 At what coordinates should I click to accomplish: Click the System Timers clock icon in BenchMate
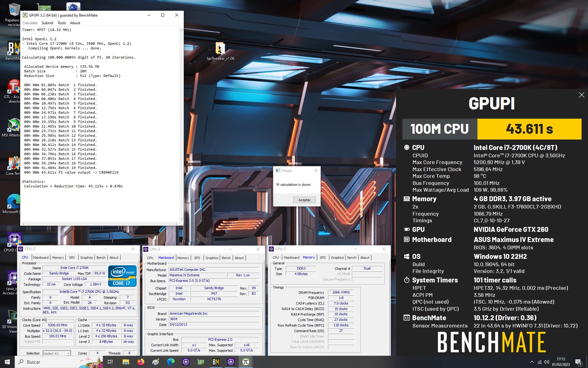406,280
